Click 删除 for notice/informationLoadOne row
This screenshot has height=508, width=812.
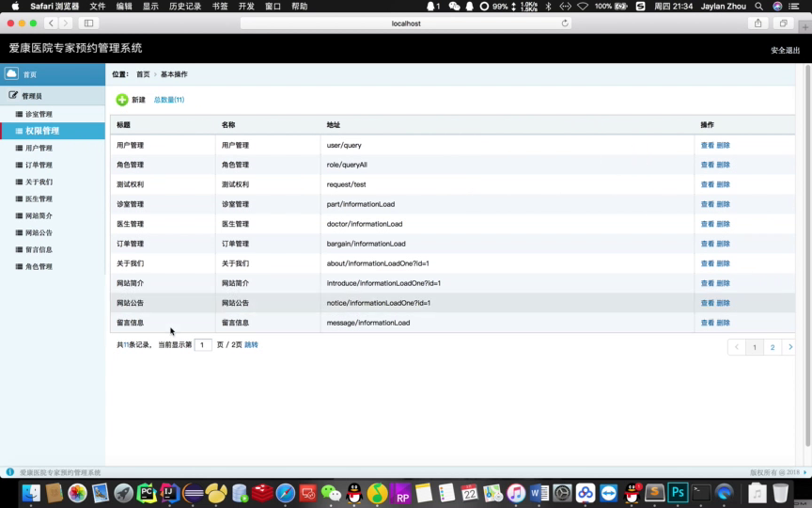[x=723, y=303]
